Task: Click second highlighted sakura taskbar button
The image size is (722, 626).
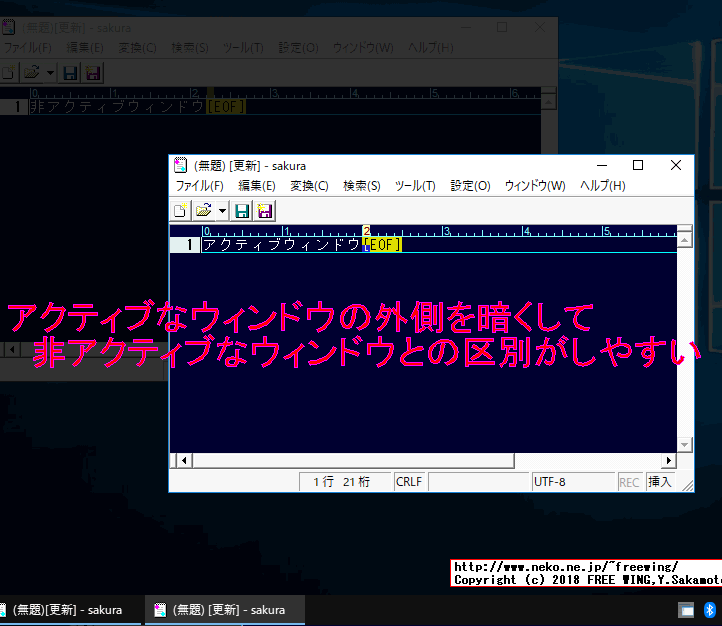Action: point(225,610)
